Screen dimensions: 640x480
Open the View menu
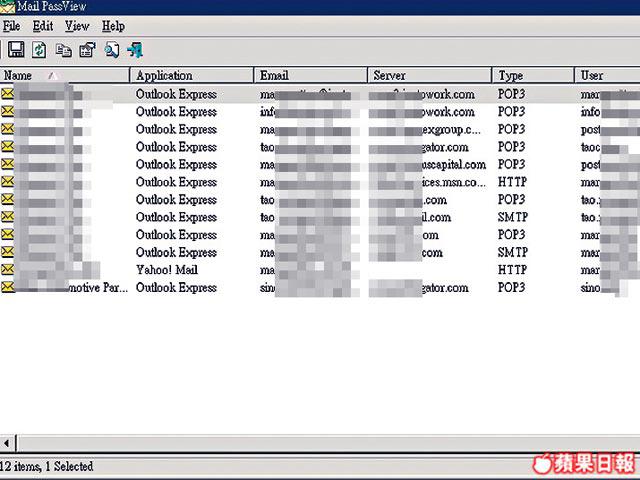77,26
